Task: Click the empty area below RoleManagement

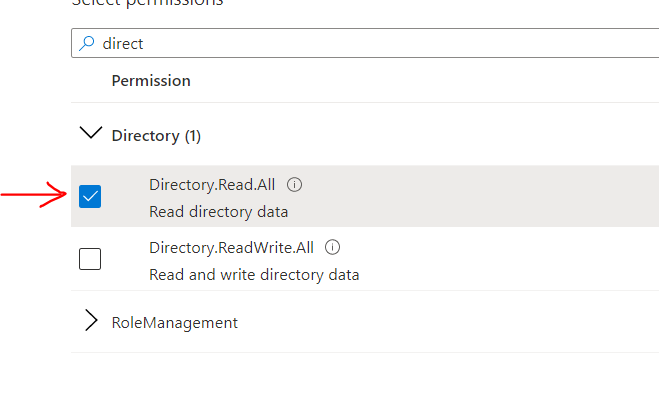Action: [x=365, y=375]
